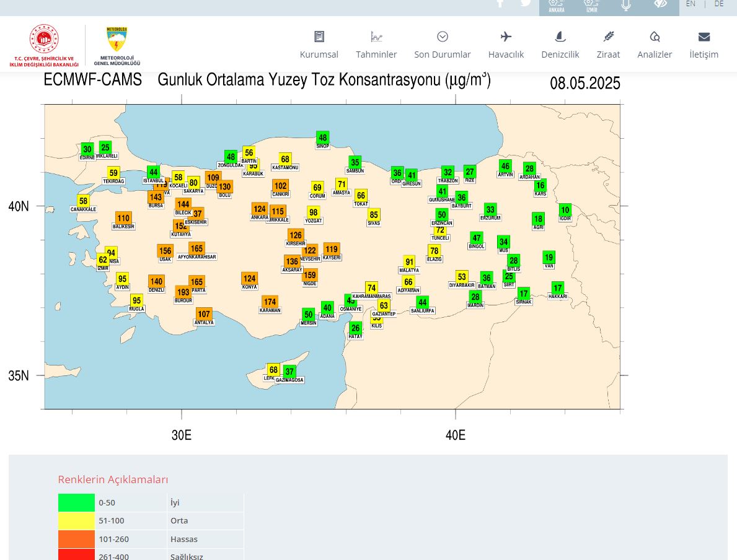
Task: Switch language to DE
Action: pos(719,3)
